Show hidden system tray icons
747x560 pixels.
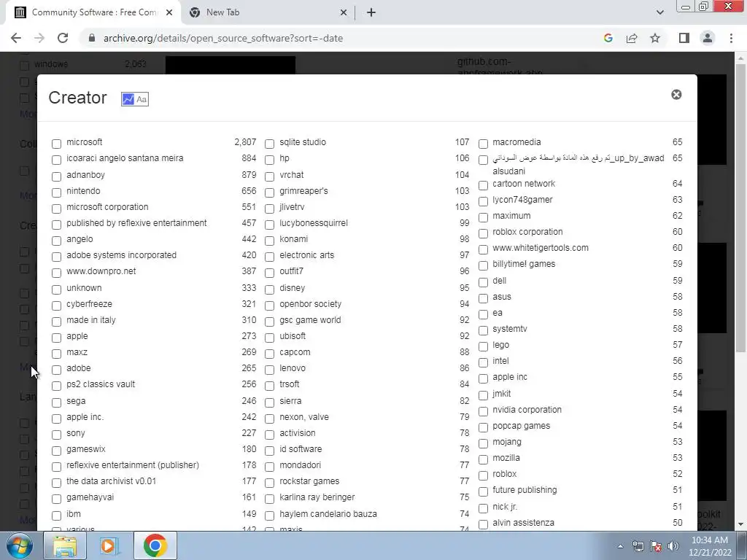click(x=620, y=546)
